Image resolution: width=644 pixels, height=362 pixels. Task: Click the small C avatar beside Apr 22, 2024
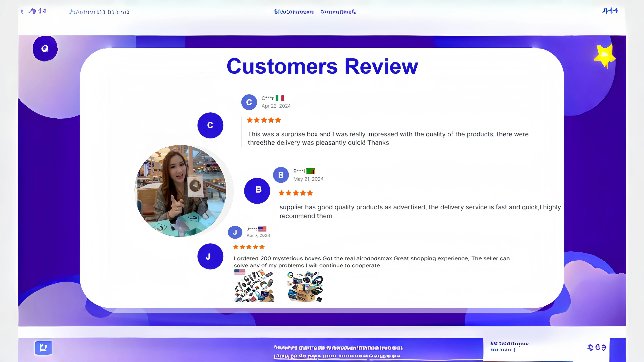(249, 102)
